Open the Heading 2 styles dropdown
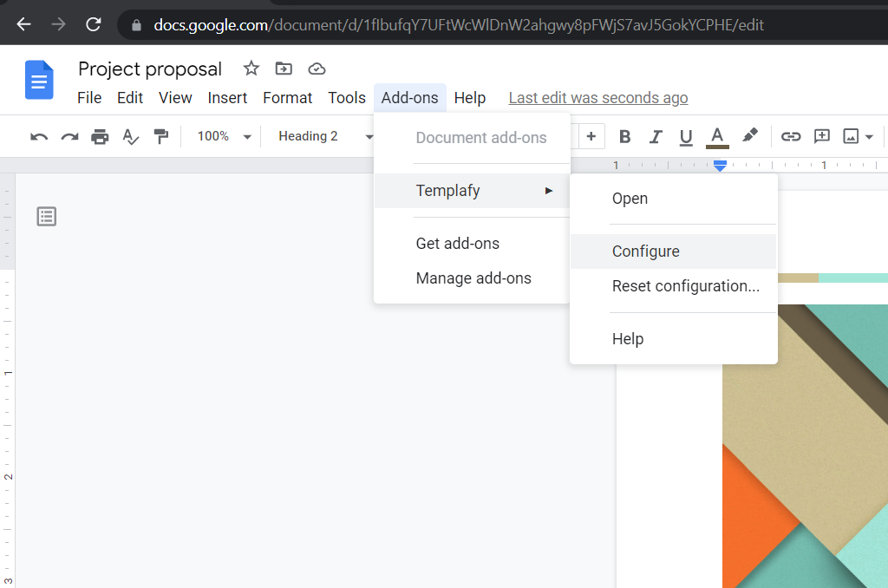The height and width of the screenshot is (588, 888). click(326, 136)
